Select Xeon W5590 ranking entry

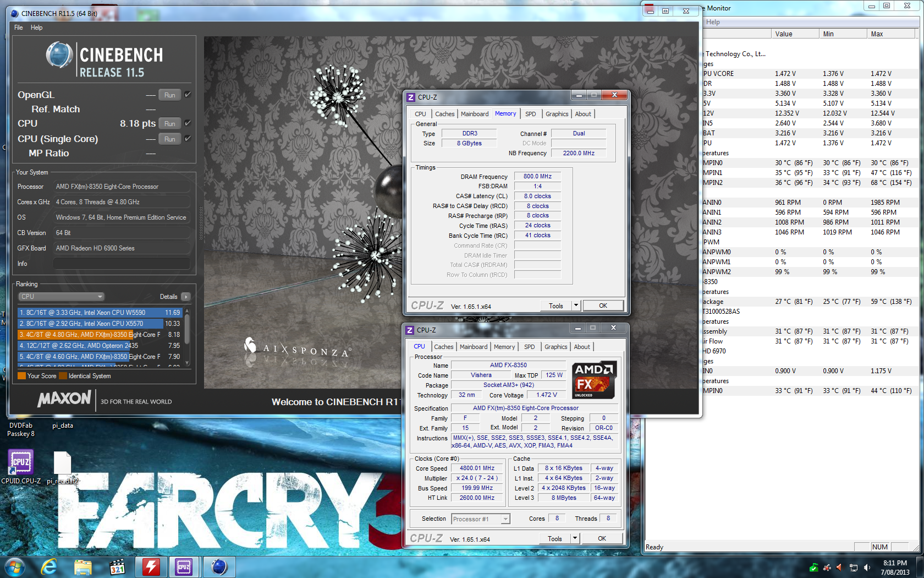[100, 312]
